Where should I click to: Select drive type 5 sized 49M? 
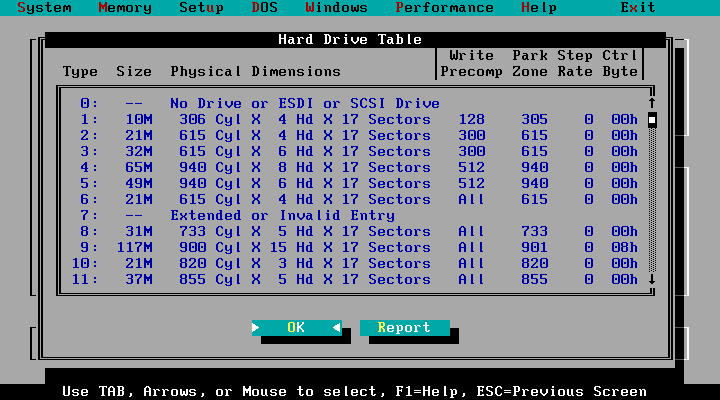[x=350, y=183]
